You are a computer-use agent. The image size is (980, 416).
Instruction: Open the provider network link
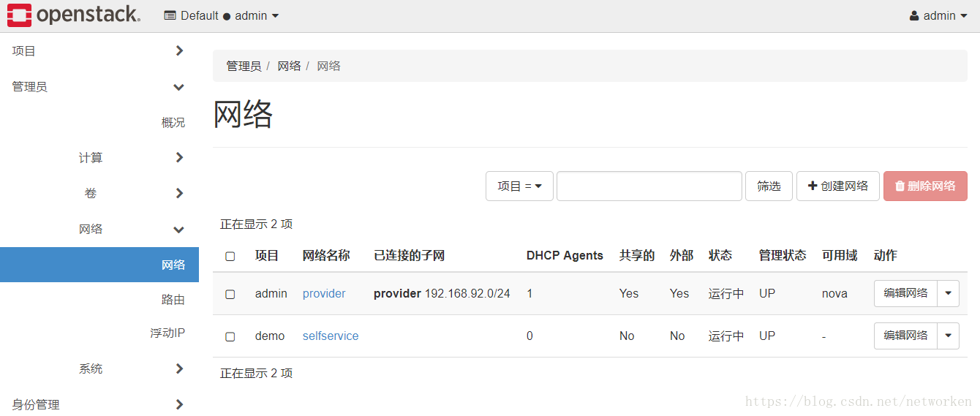click(x=324, y=294)
